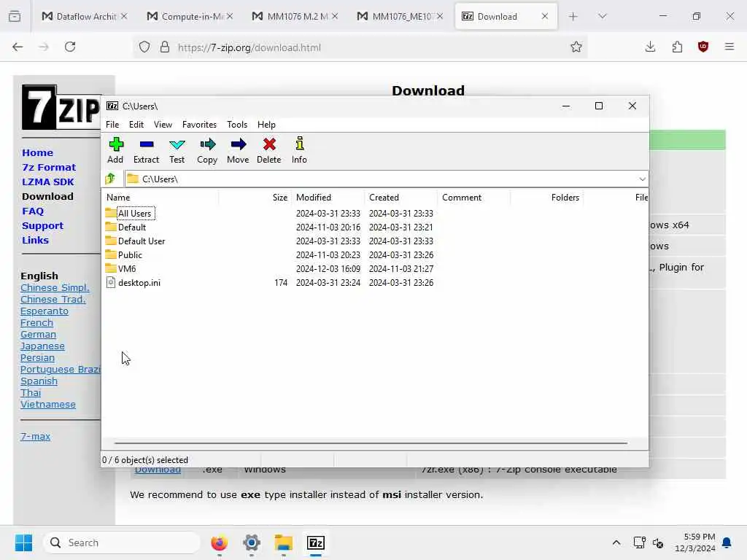Launch Firefox from the taskbar
The width and height of the screenshot is (747, 560).
pos(219,542)
